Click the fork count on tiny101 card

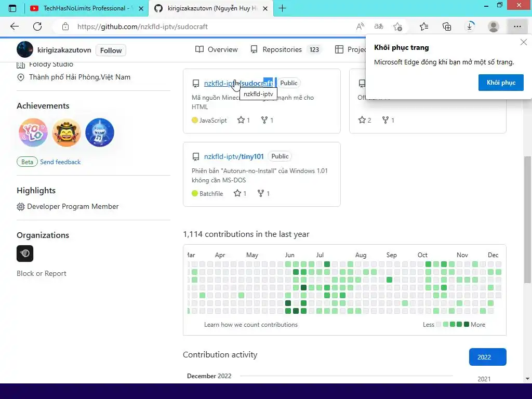click(263, 193)
